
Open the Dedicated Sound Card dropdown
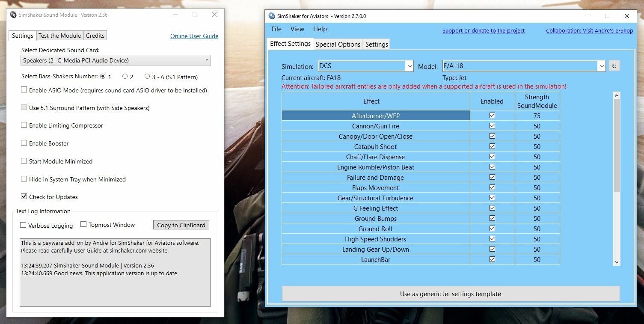(116, 60)
